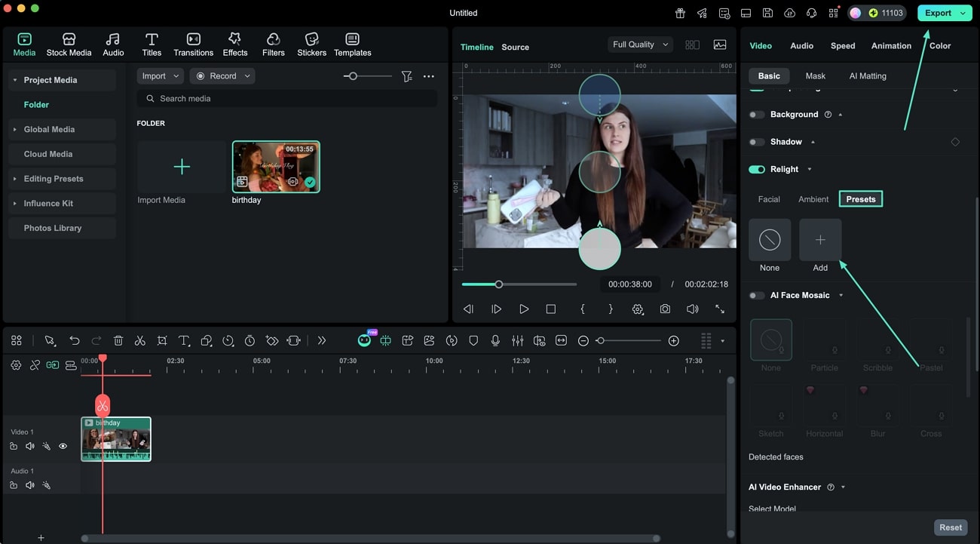The image size is (980, 544).
Task: Select the Split scissors tool in the timeline toolbar
Action: [140, 340]
